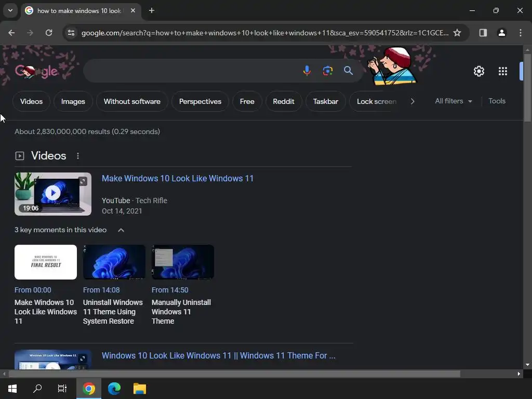The height and width of the screenshot is (399, 532).
Task: Open the System Restore key moment thumbnail
Action: click(114, 262)
